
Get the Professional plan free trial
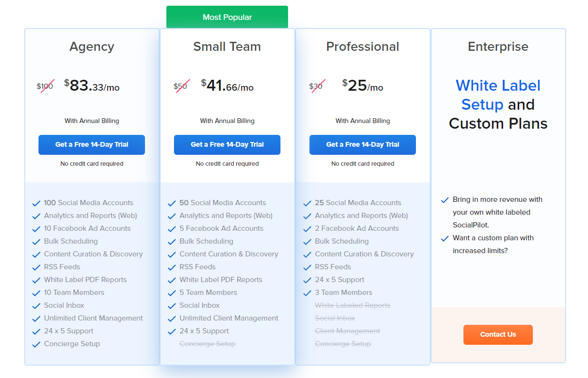pos(363,145)
